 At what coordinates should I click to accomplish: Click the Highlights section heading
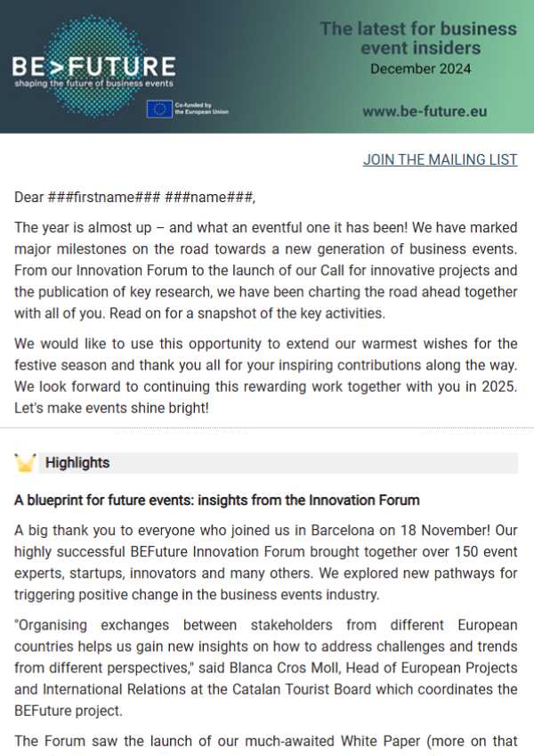77,463
